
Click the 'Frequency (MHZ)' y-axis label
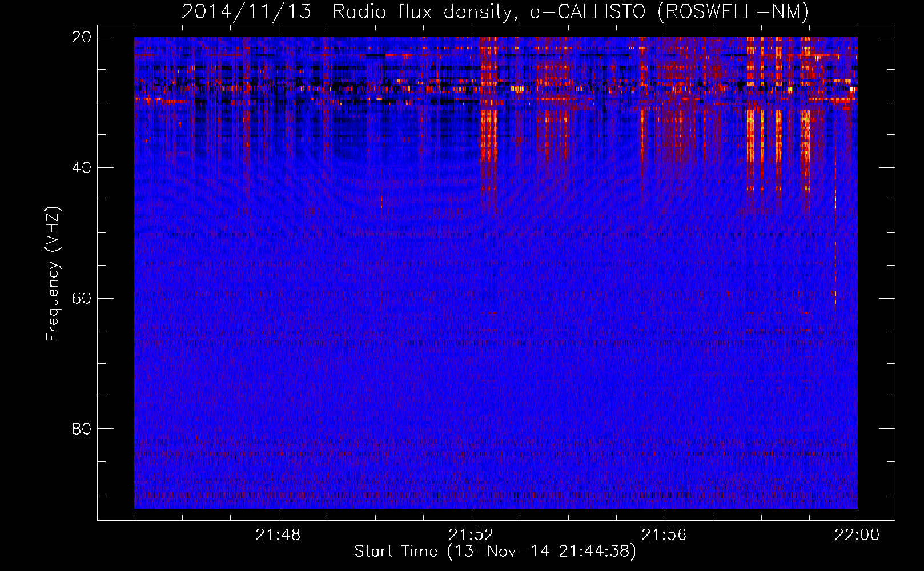[x=53, y=274]
